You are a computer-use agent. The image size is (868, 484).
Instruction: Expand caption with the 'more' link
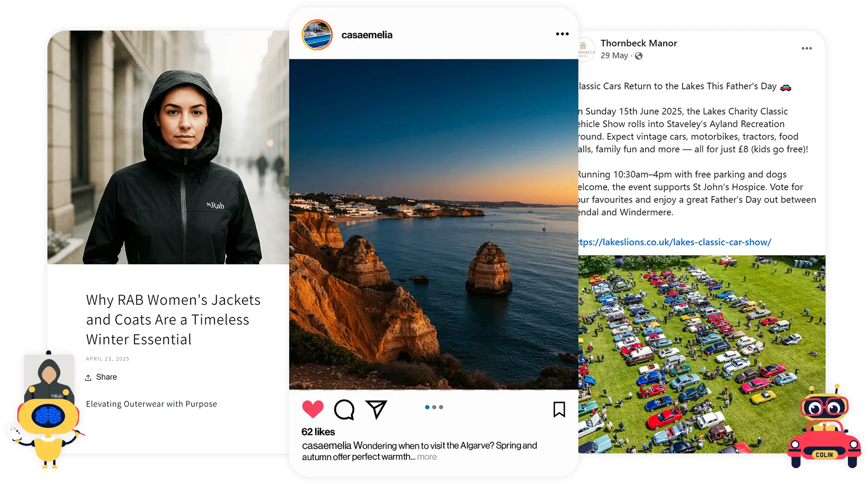[427, 457]
